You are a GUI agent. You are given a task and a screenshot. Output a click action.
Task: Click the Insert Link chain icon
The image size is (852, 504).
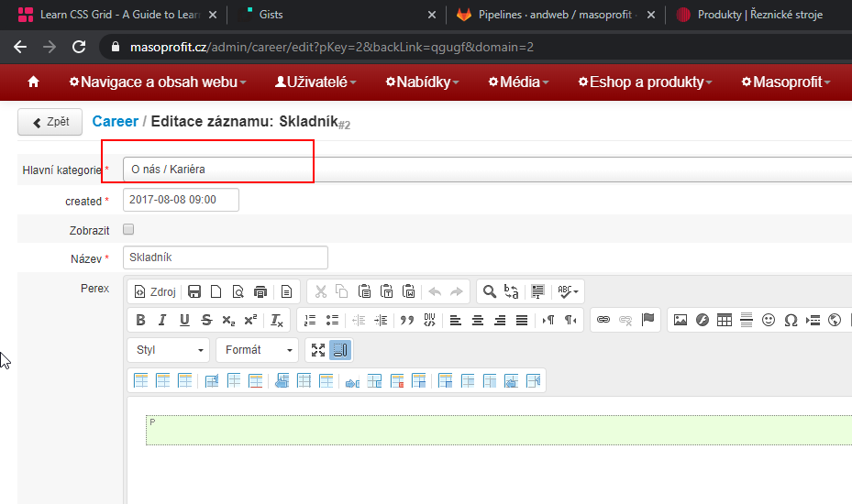point(603,320)
